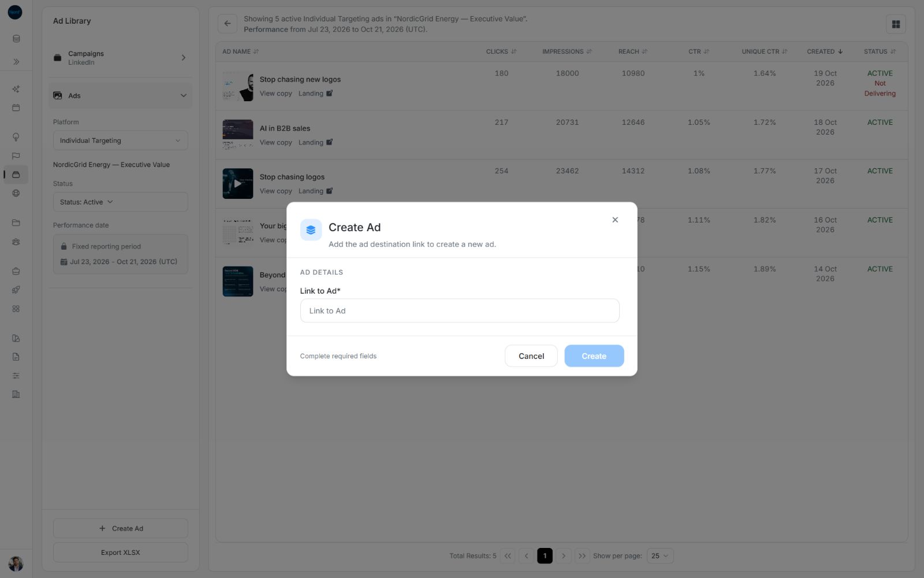Sort the table by STATUS column
Image resolution: width=924 pixels, height=578 pixels.
click(880, 51)
